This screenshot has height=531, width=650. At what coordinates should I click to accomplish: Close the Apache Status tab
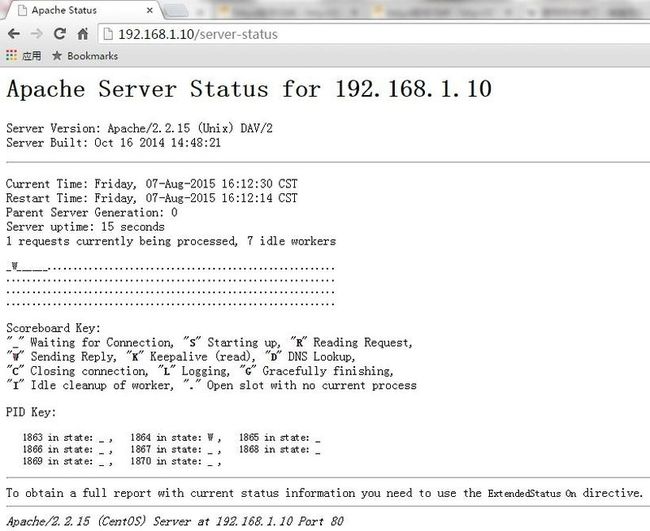click(x=150, y=10)
